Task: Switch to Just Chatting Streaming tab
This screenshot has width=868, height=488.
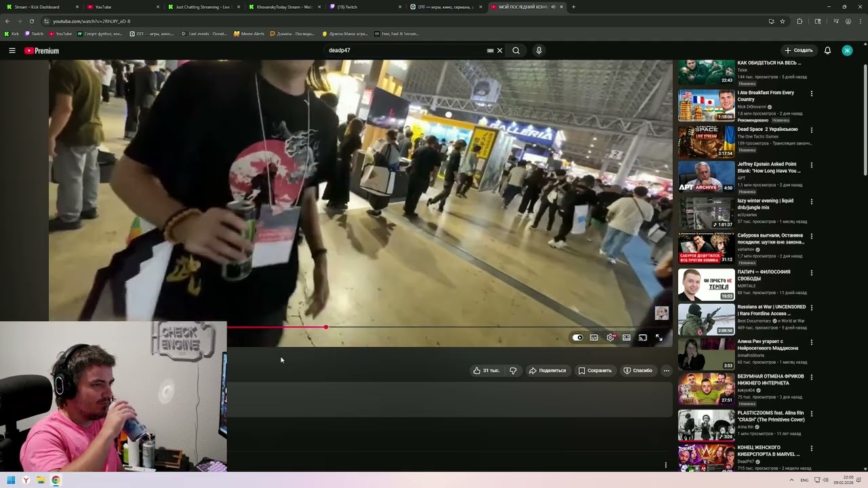Action: (203, 7)
